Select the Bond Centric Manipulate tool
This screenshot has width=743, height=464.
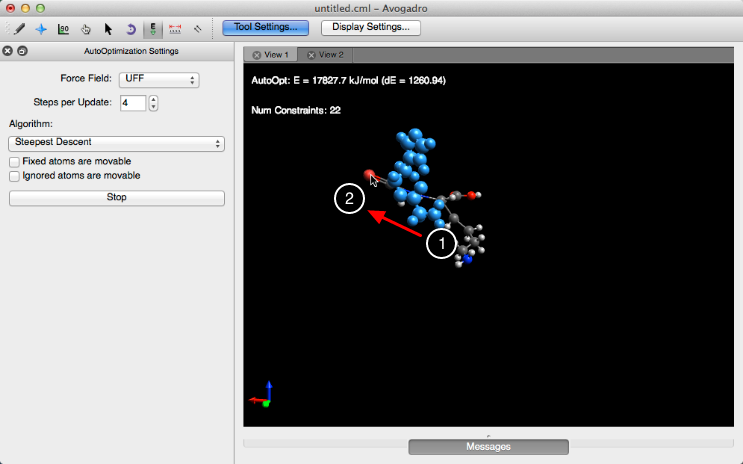64,29
